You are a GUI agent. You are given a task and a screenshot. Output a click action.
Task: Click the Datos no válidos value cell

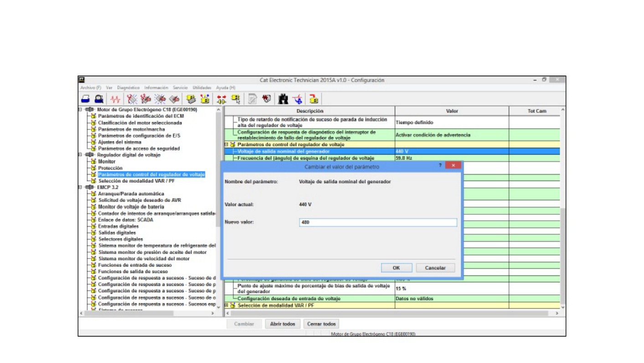coord(452,299)
